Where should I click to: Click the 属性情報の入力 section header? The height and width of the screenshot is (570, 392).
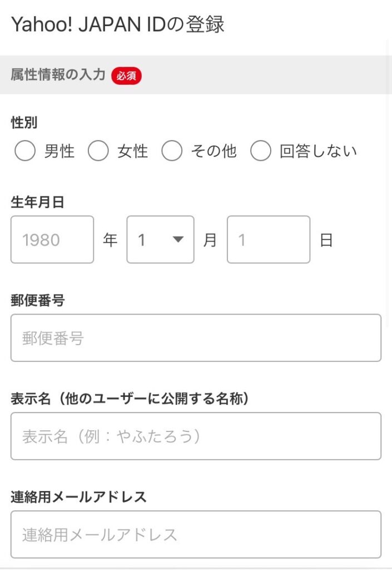58,75
